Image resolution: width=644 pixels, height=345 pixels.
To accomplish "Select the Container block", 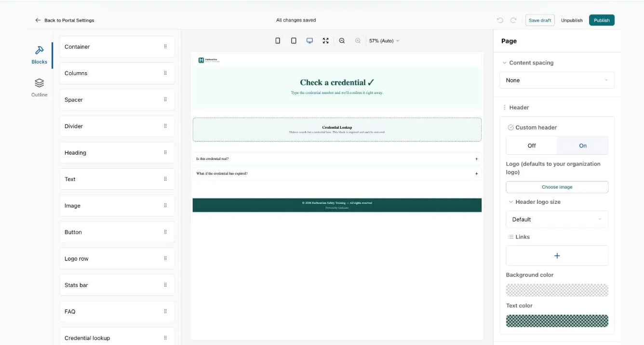I will click(117, 47).
